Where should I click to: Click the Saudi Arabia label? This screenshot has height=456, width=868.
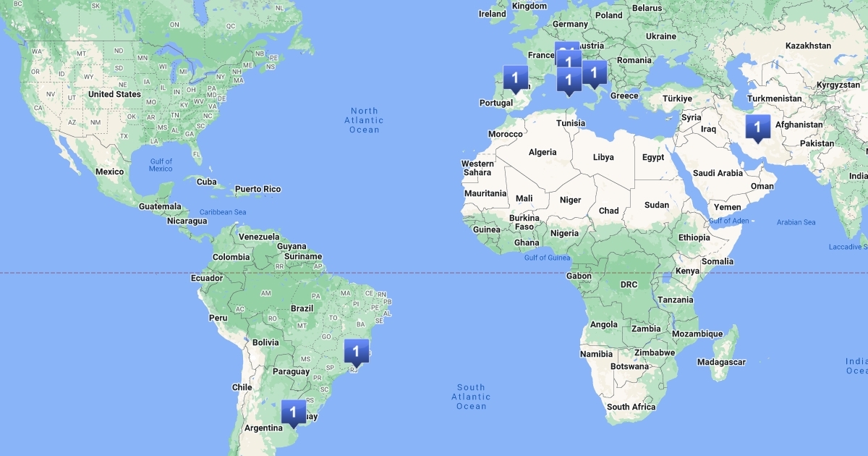click(x=718, y=173)
